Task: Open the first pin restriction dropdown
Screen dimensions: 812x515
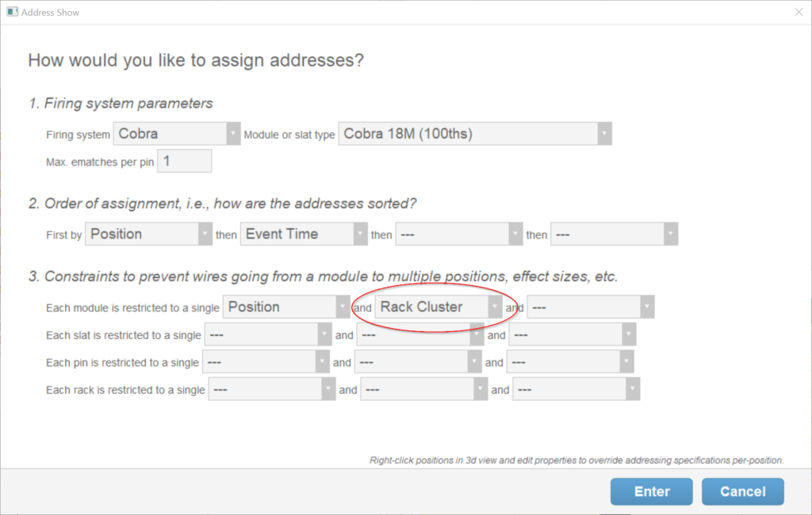Action: pos(266,363)
